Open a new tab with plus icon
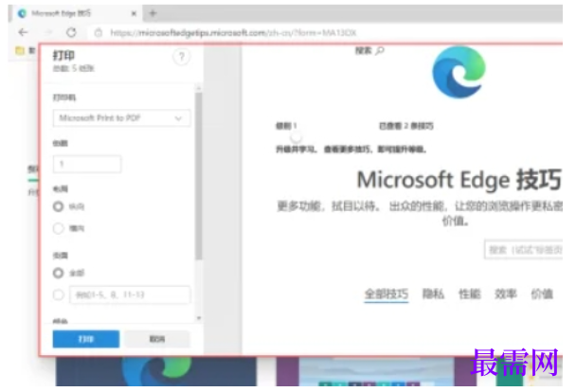 (153, 13)
